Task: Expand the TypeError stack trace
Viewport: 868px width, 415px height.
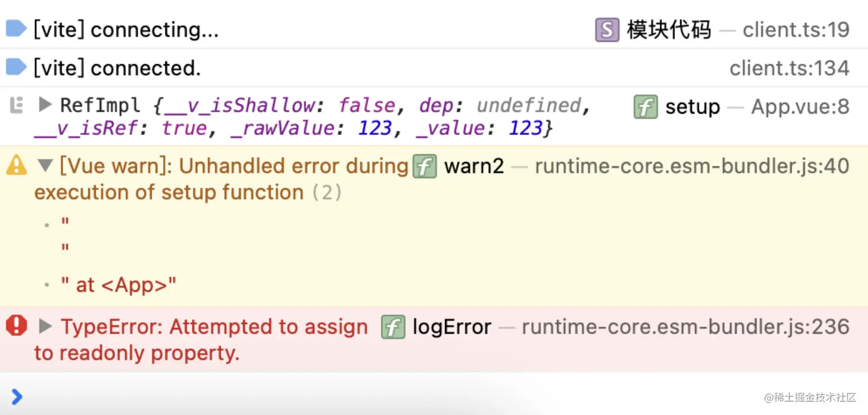Action: (45, 327)
